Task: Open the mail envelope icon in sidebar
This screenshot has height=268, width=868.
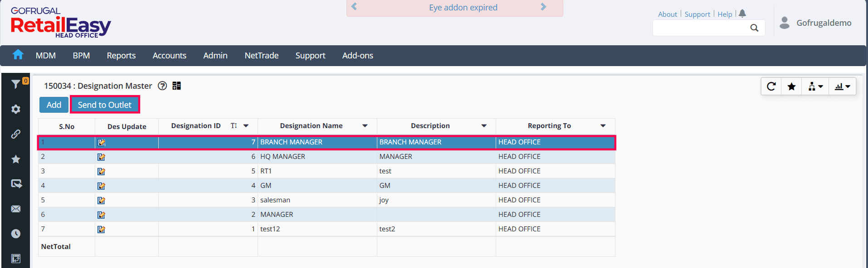Action: click(16, 209)
